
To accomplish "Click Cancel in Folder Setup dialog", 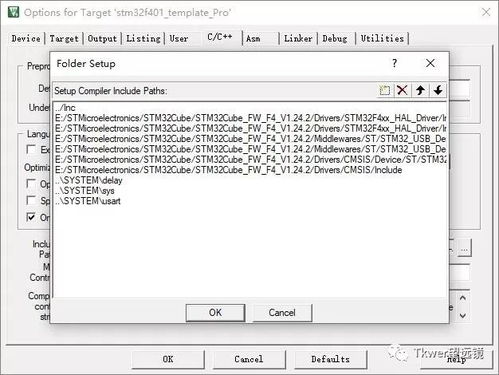I will click(x=282, y=313).
